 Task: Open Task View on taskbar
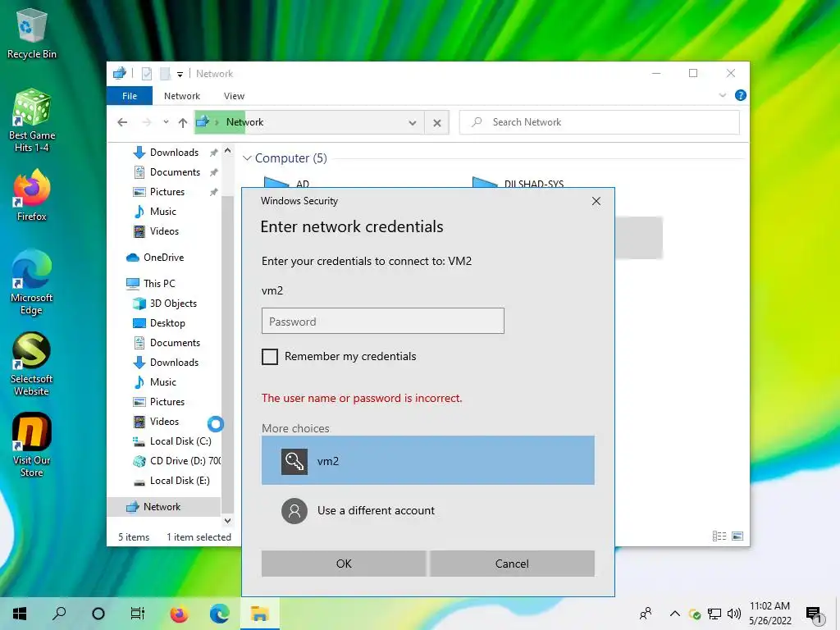click(x=138, y=613)
